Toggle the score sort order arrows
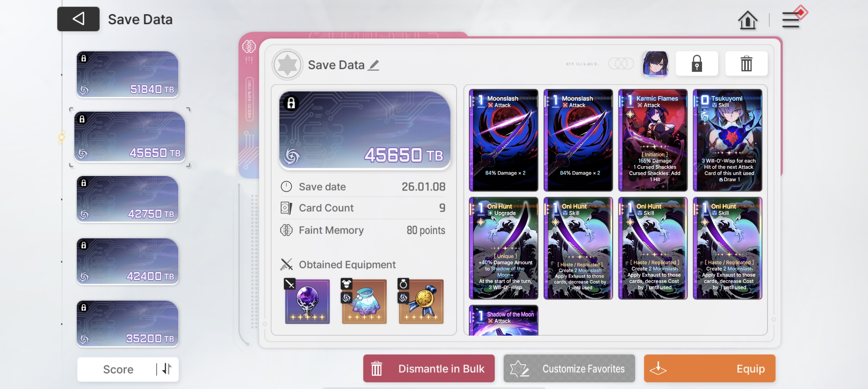The height and width of the screenshot is (389, 868). (167, 369)
